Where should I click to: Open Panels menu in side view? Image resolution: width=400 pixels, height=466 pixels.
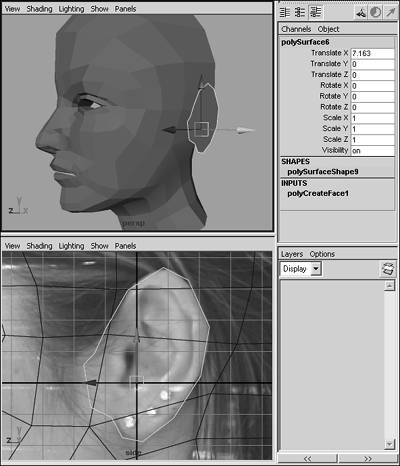pos(125,246)
